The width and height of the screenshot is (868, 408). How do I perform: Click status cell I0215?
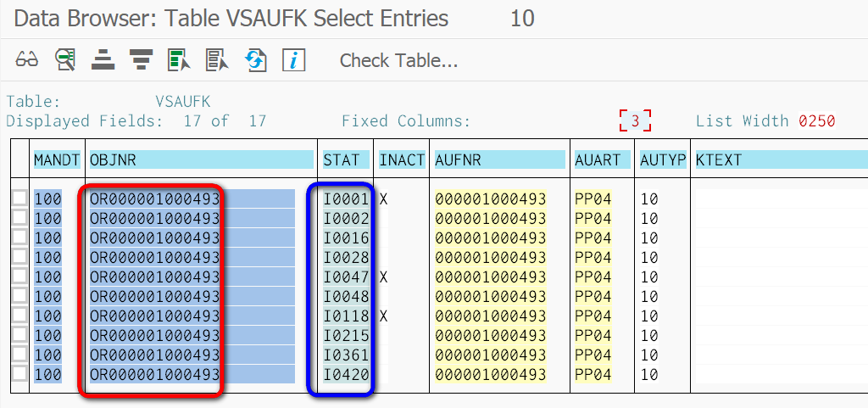[x=346, y=336]
